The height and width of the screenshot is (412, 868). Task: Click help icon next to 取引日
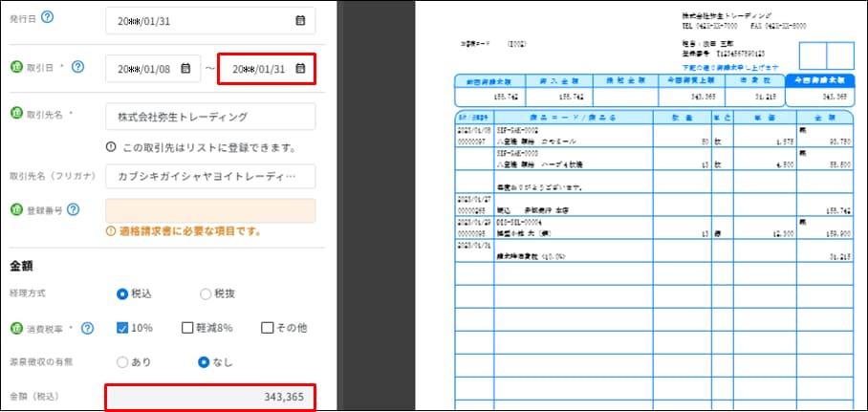(x=77, y=67)
